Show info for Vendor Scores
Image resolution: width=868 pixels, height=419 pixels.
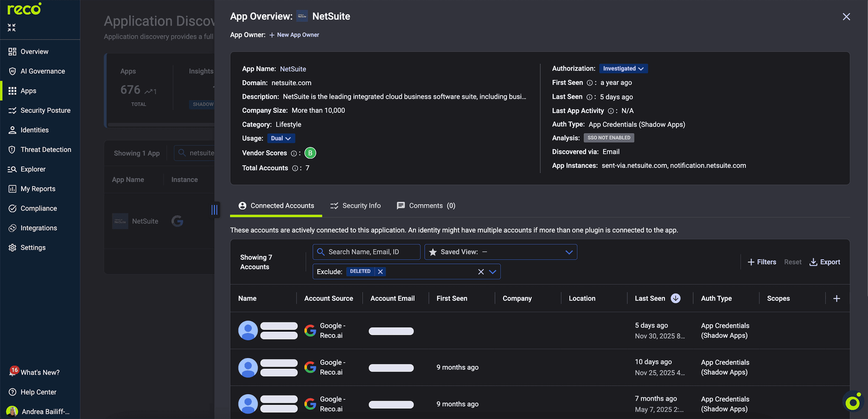(x=294, y=153)
